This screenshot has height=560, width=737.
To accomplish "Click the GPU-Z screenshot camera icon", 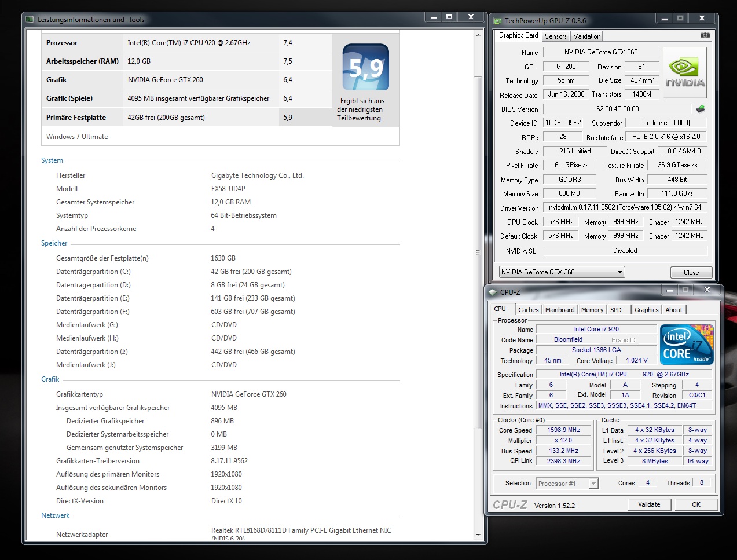I will (x=705, y=35).
